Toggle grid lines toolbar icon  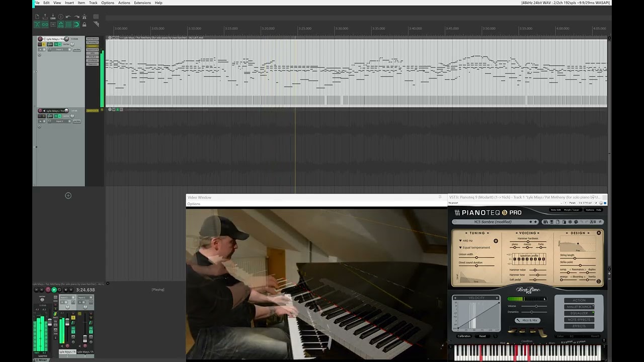click(x=68, y=24)
